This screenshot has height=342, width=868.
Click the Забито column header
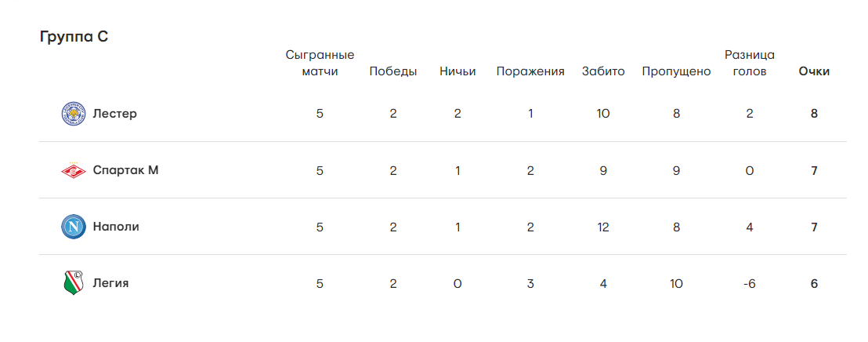pyautogui.click(x=603, y=71)
